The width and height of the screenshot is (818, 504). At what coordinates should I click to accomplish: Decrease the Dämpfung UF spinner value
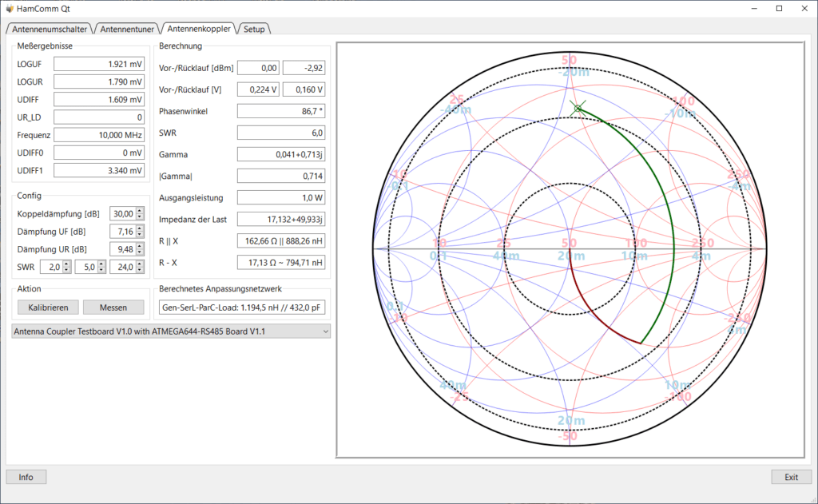click(139, 234)
